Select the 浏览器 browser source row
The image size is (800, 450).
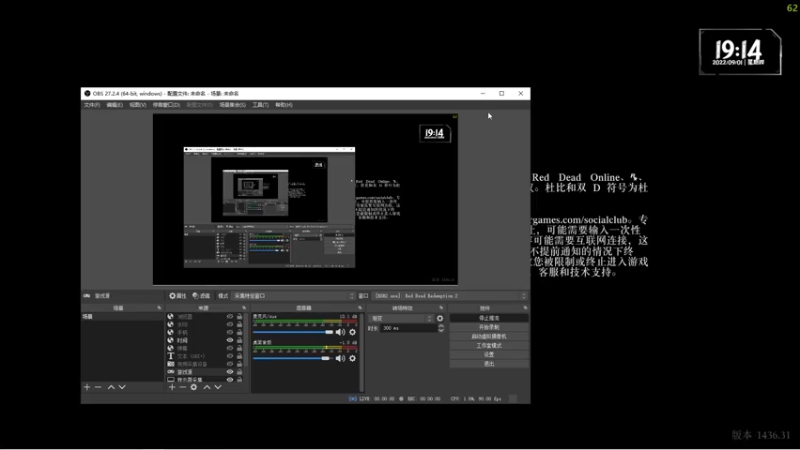point(205,317)
